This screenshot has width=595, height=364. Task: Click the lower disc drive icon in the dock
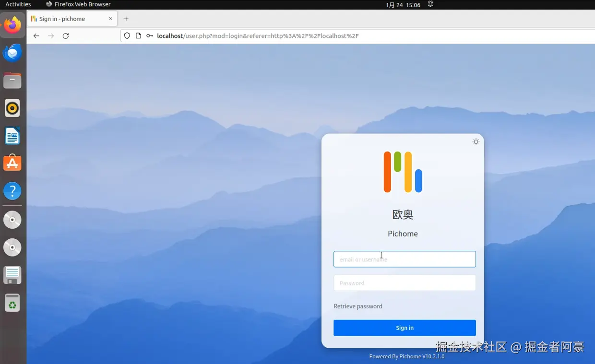coord(12,248)
